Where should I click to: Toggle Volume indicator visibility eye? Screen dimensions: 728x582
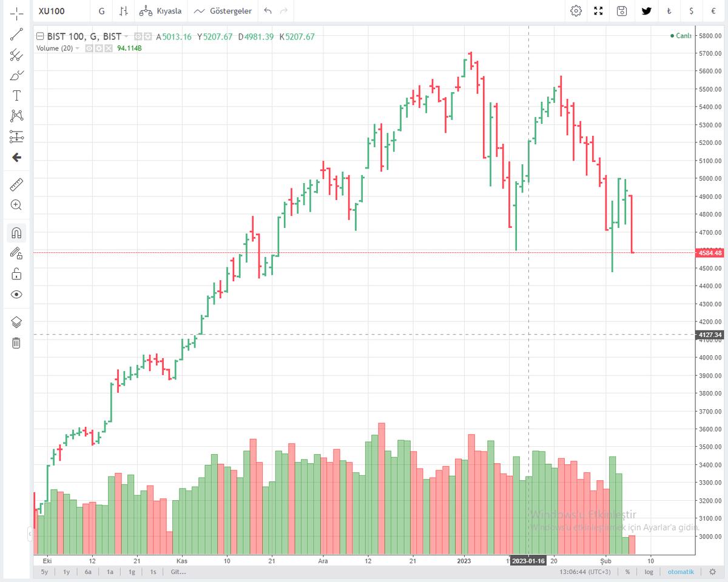coord(89,48)
